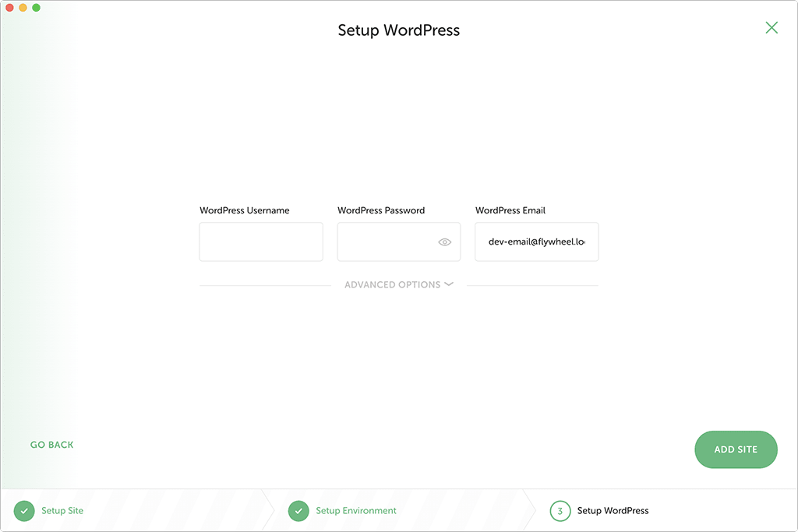Focus the WordPress Password field
The height and width of the screenshot is (532, 798).
(399, 241)
